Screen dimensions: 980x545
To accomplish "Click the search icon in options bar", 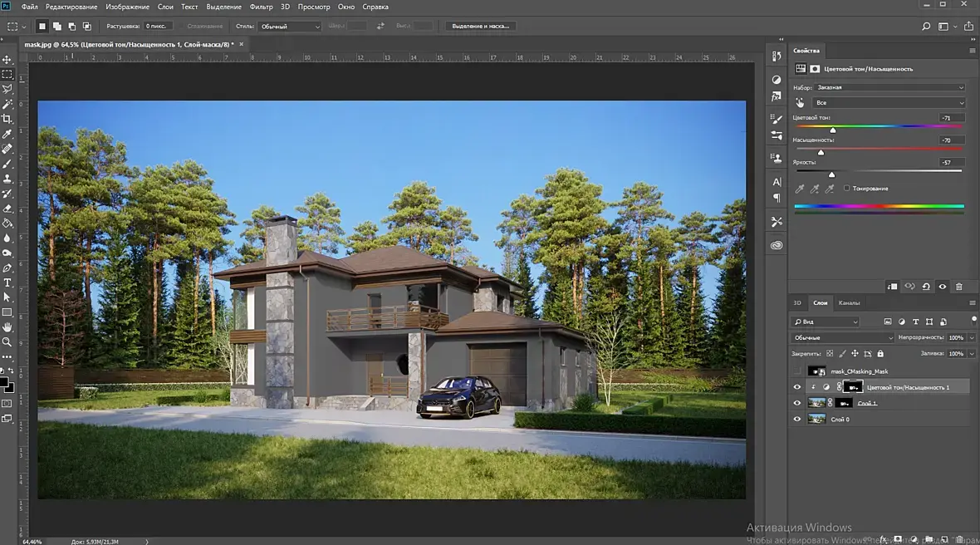I will (x=926, y=27).
